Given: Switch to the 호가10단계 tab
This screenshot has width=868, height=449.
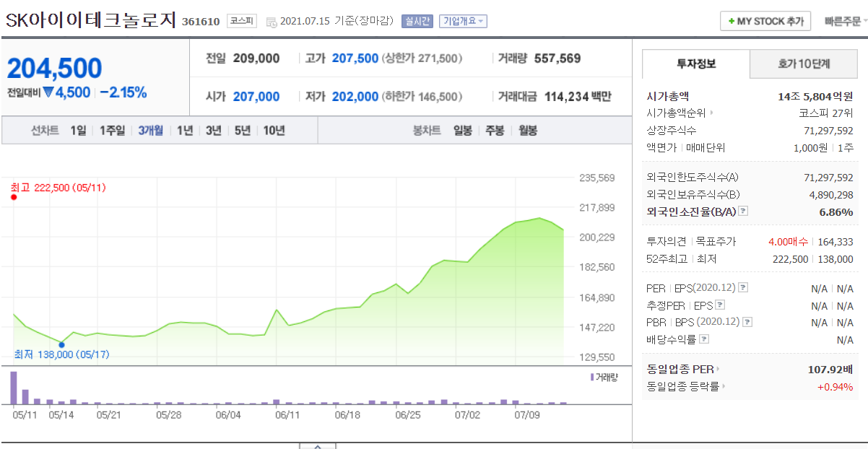Looking at the screenshot, I should [x=804, y=64].
